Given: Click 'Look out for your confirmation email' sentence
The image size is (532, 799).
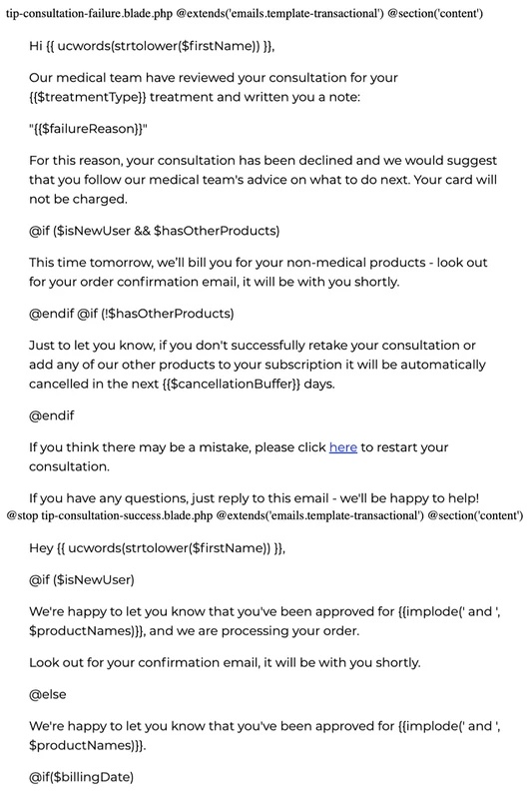Looking at the screenshot, I should [225, 663].
